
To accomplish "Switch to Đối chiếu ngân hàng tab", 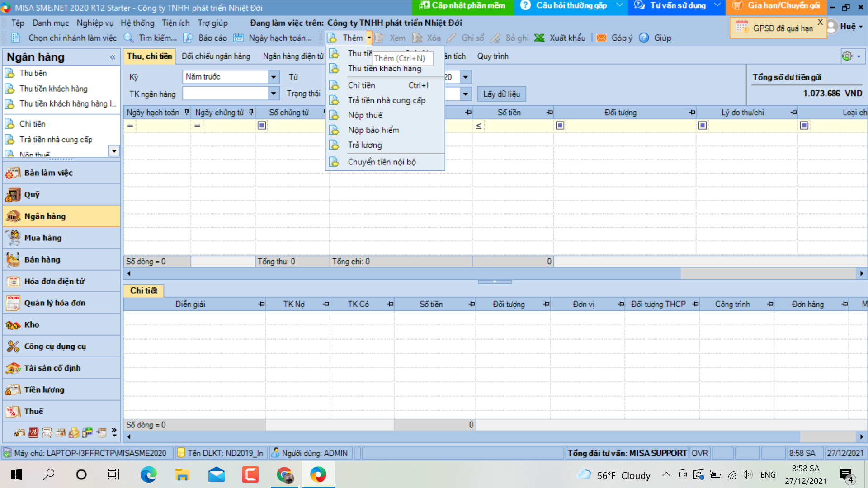I will (216, 56).
